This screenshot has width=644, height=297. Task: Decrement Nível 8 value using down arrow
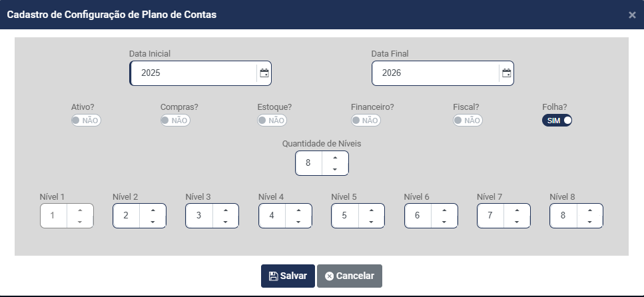(x=590, y=222)
